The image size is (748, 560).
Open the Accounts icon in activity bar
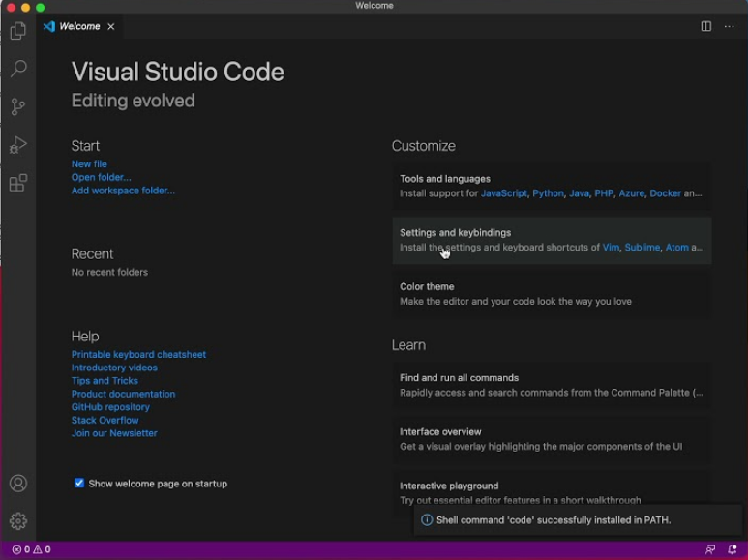[18, 484]
